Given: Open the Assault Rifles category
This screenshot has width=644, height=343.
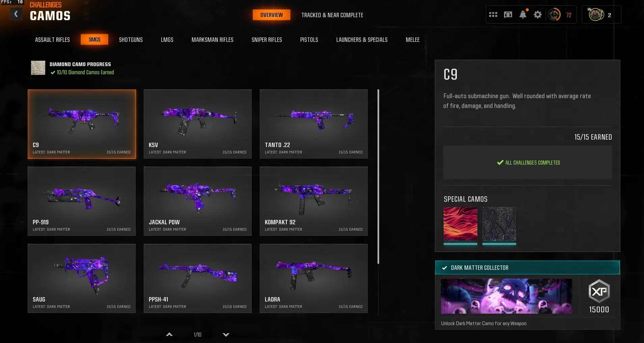Looking at the screenshot, I should click(53, 40).
